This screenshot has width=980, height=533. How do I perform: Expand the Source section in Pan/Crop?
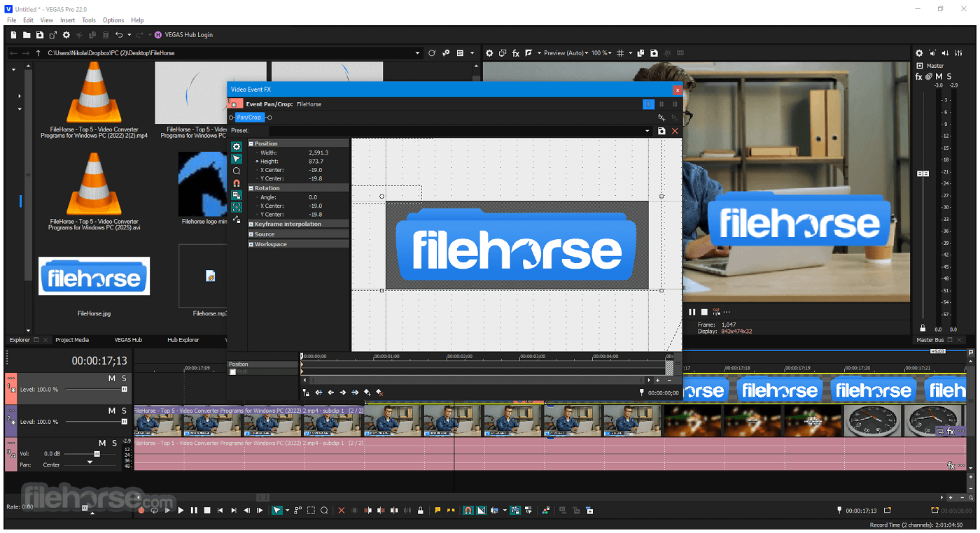click(251, 234)
